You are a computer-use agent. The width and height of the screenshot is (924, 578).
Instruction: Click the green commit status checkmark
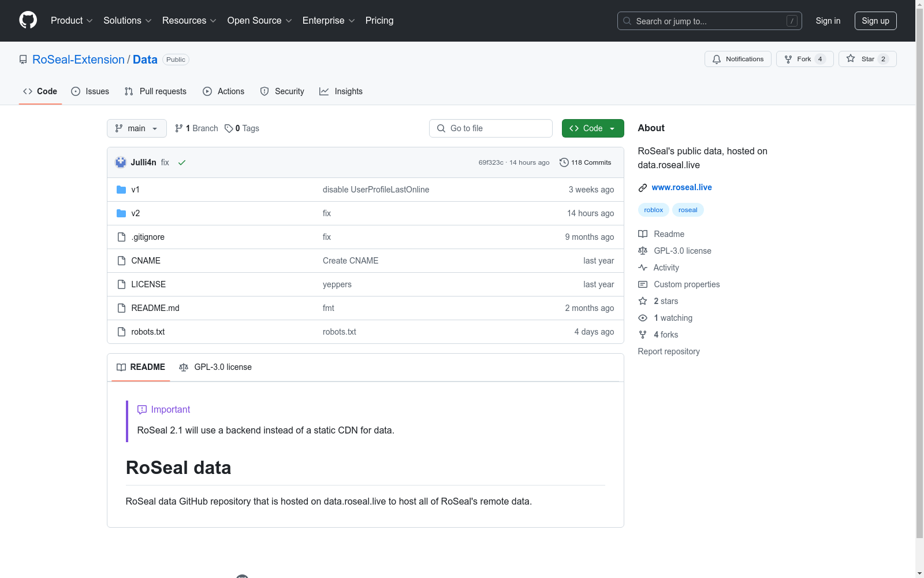click(182, 162)
